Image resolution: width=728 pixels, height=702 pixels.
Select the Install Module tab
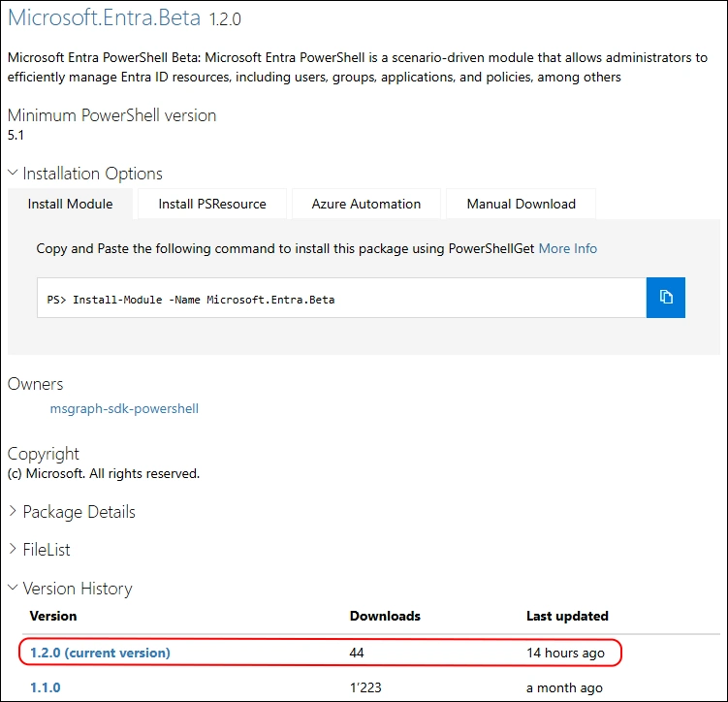(70, 204)
